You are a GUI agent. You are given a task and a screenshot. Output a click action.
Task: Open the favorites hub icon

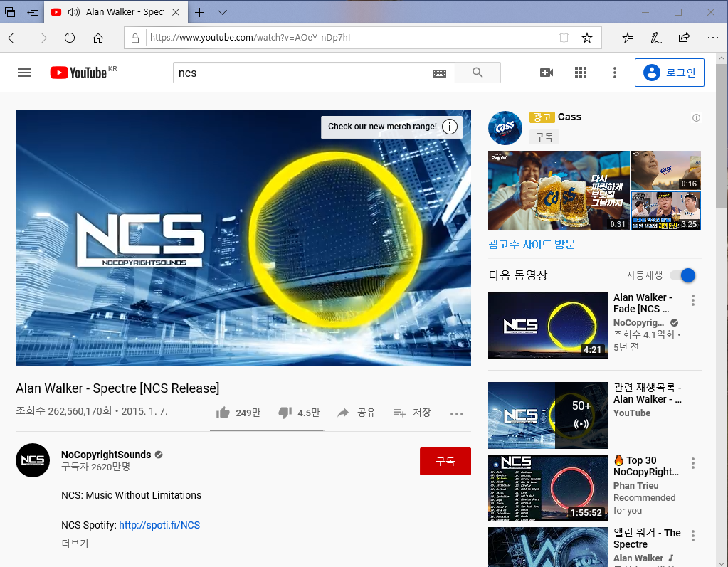(x=628, y=38)
